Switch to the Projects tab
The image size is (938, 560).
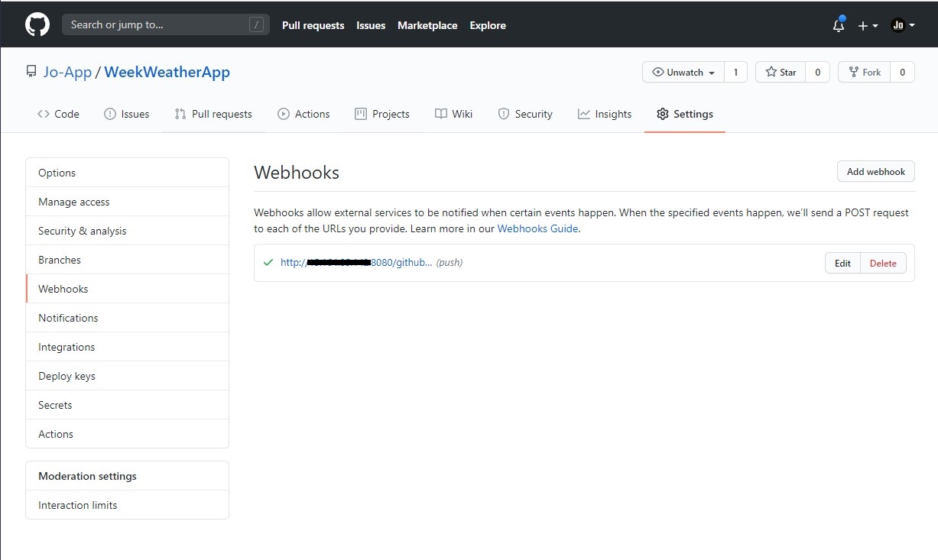382,114
